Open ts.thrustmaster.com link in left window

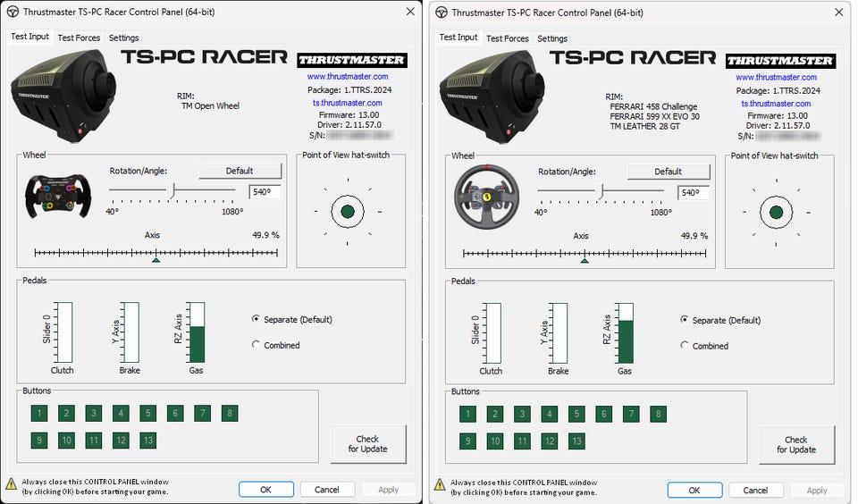pyautogui.click(x=348, y=103)
